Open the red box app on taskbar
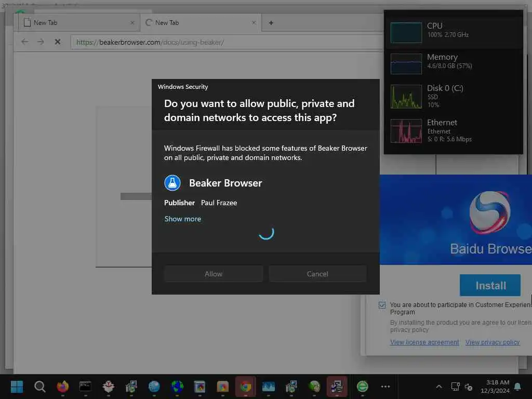Viewport: 532px width, 399px height. point(108,387)
